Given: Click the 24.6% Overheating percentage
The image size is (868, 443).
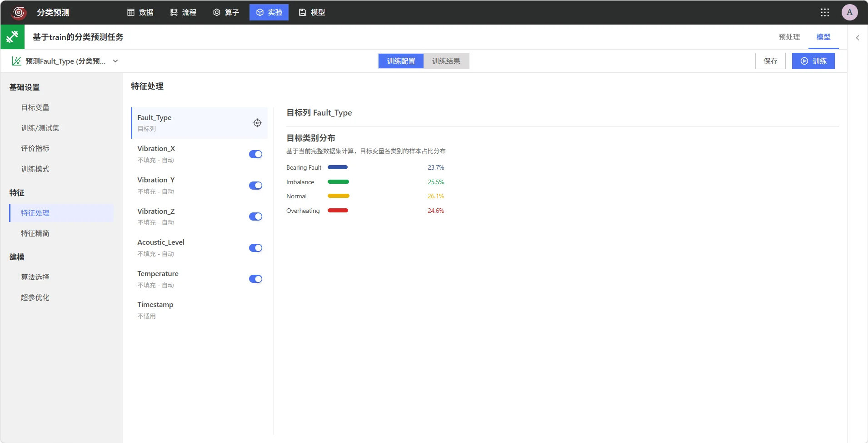Looking at the screenshot, I should [x=436, y=211].
